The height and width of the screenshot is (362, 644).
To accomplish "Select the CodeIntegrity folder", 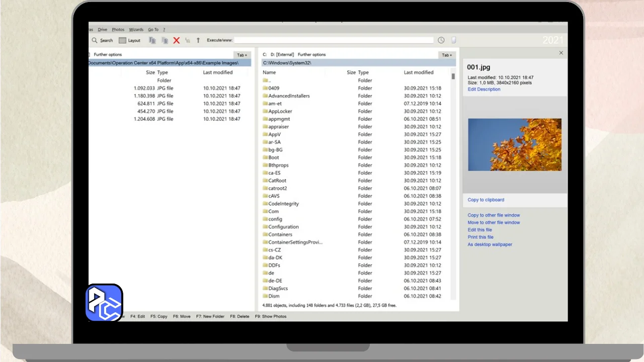I will pos(283,204).
